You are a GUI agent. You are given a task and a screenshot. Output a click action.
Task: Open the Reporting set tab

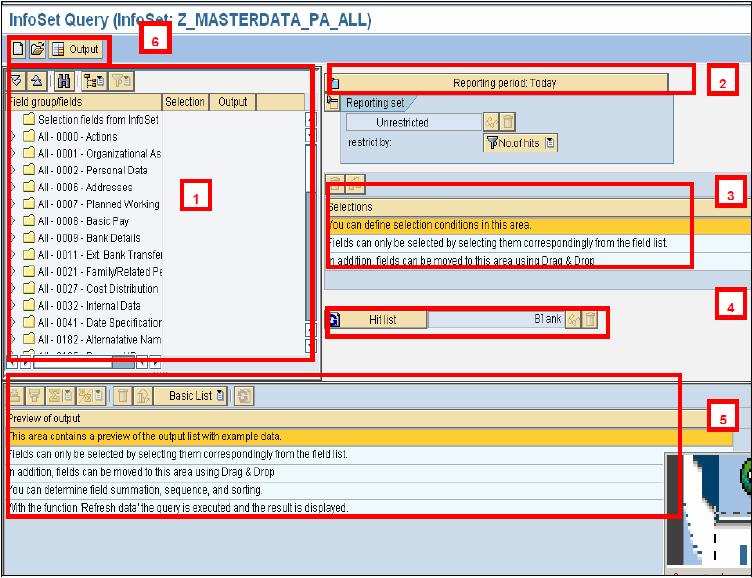[x=375, y=103]
